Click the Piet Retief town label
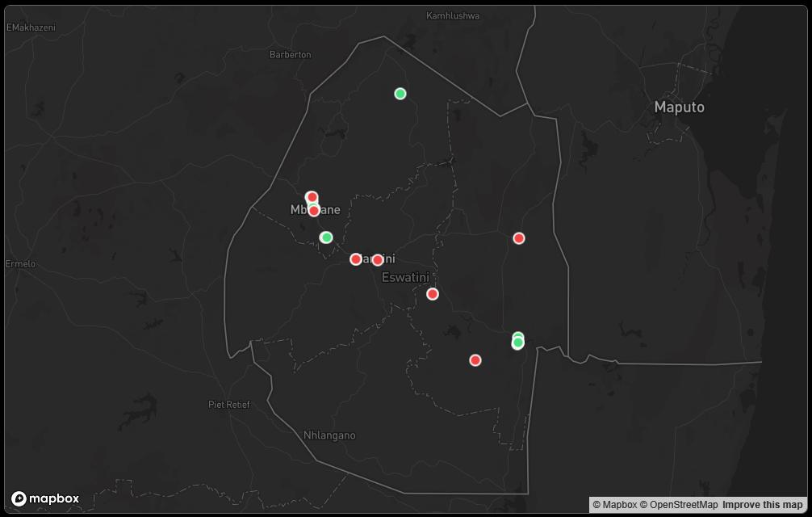The height and width of the screenshot is (517, 812). [x=229, y=405]
